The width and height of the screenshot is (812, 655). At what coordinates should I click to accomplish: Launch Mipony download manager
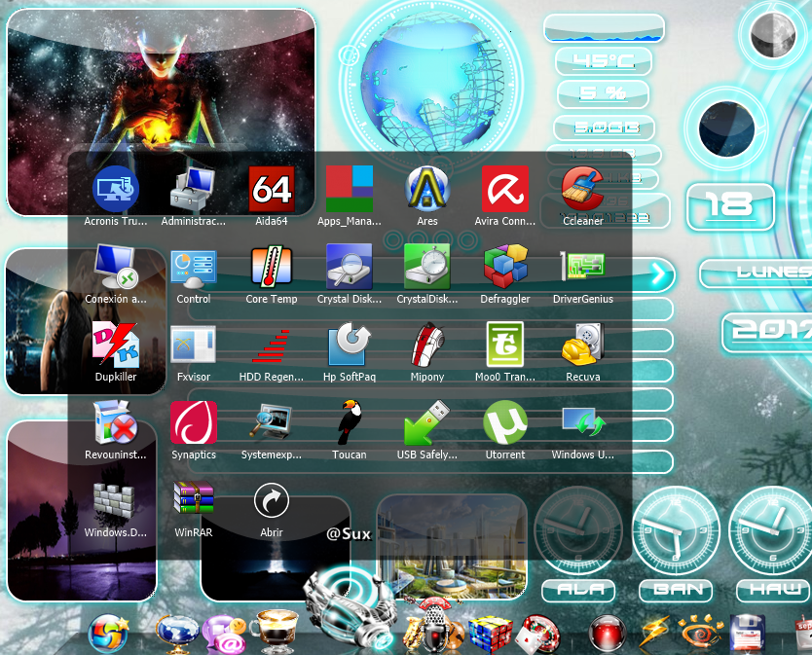[x=427, y=346]
